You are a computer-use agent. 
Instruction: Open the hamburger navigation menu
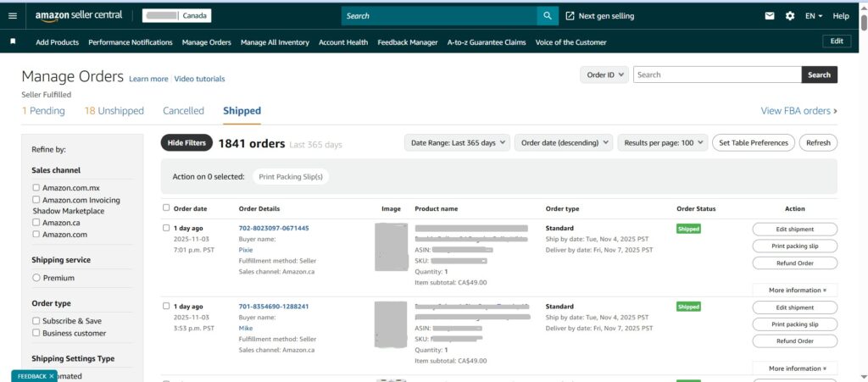point(13,16)
